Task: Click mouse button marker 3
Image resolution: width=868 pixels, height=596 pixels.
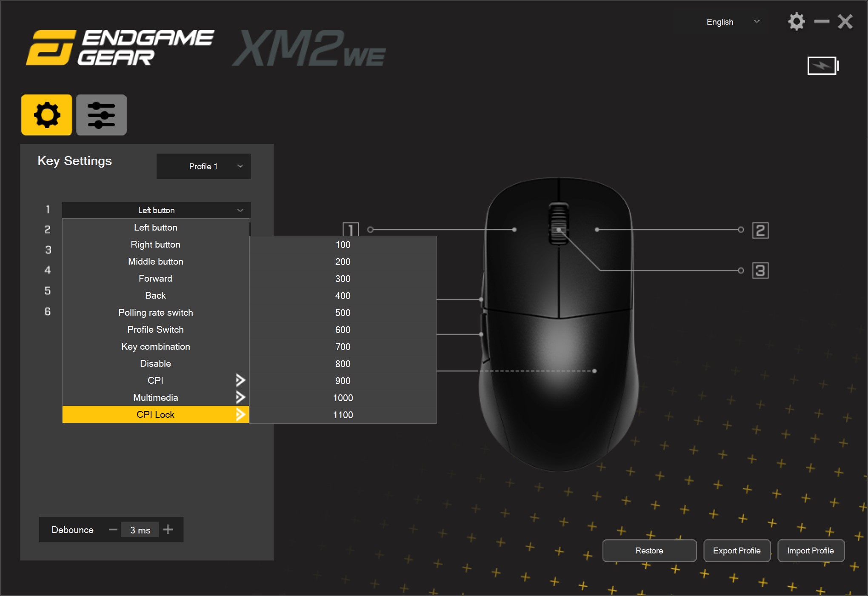Action: point(760,271)
